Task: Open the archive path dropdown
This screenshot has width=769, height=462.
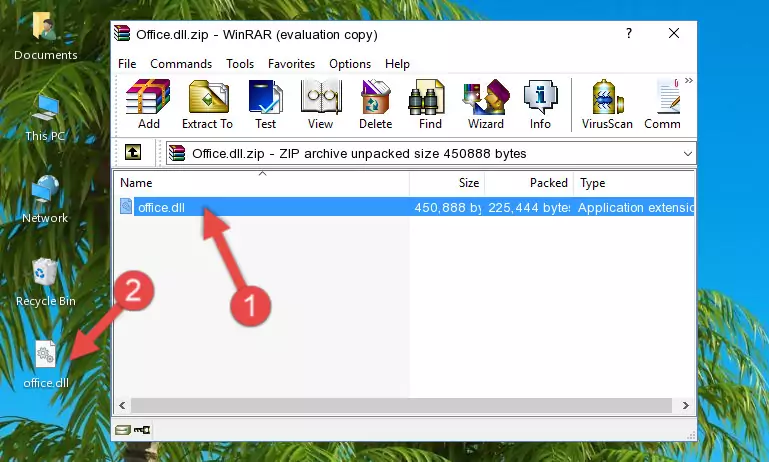Action: coord(688,154)
